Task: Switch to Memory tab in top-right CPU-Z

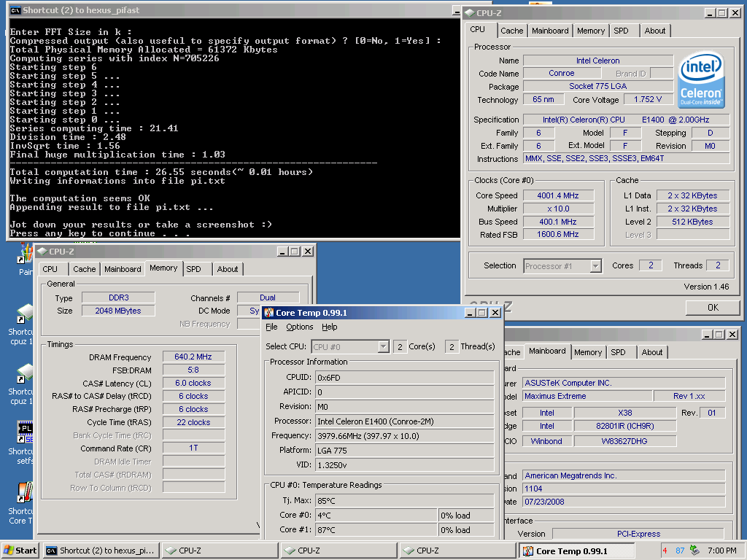Action: (591, 31)
